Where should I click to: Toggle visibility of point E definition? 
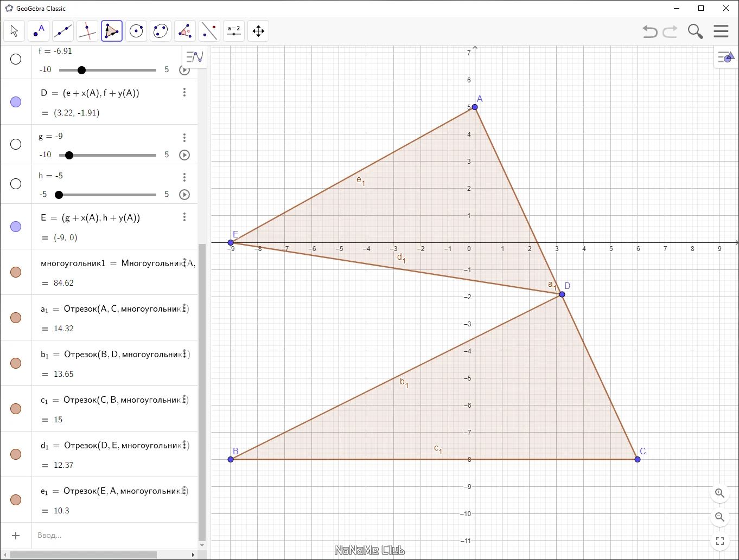[16, 227]
